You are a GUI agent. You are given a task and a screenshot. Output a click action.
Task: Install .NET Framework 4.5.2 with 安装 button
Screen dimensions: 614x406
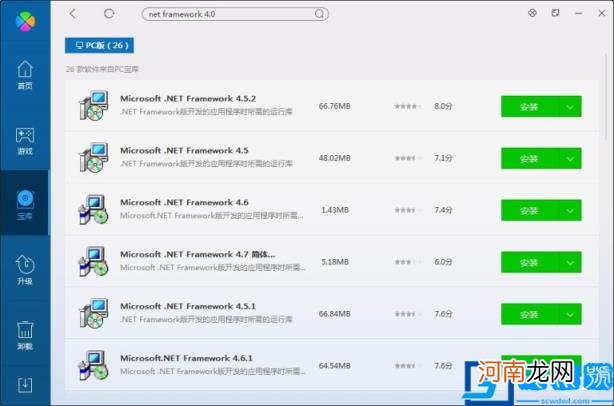click(529, 106)
